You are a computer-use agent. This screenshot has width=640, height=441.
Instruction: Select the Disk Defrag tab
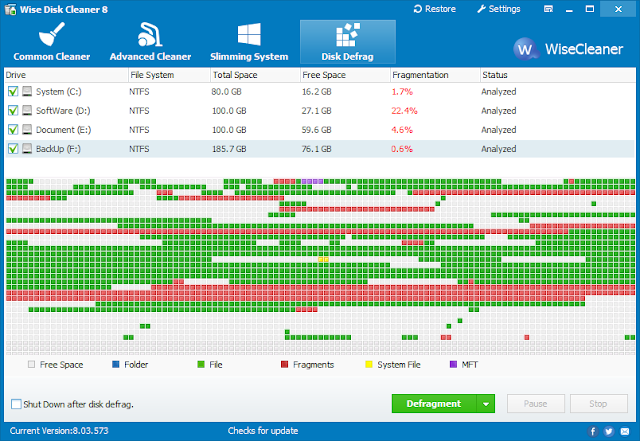pyautogui.click(x=347, y=42)
